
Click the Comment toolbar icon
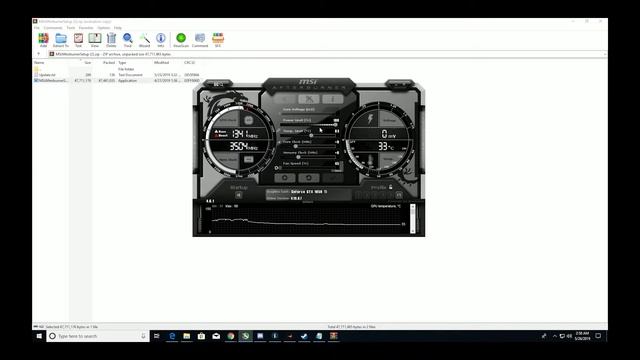point(200,40)
